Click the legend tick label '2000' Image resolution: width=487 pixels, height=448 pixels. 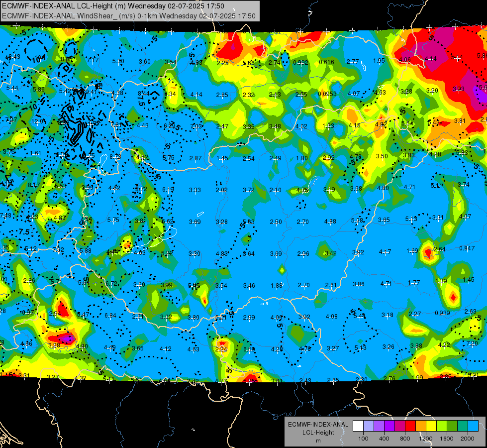468,439
